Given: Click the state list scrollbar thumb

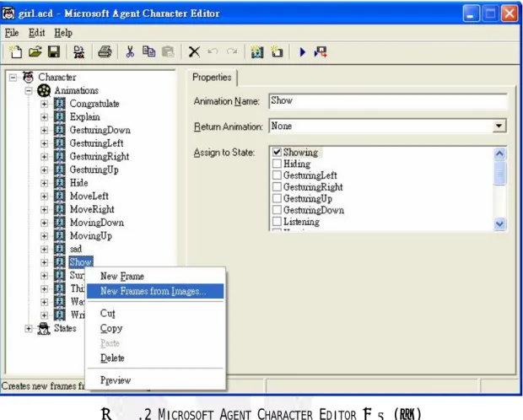Looking at the screenshot, I should (499, 174).
